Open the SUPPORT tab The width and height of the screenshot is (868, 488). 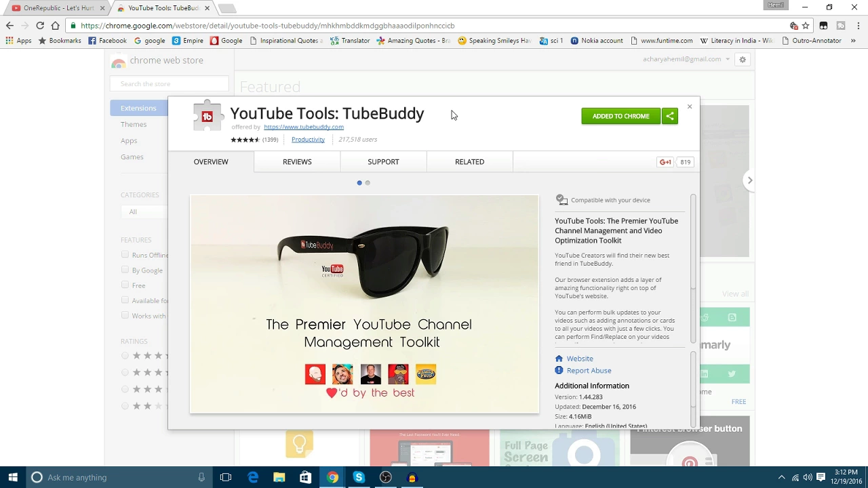tap(383, 162)
